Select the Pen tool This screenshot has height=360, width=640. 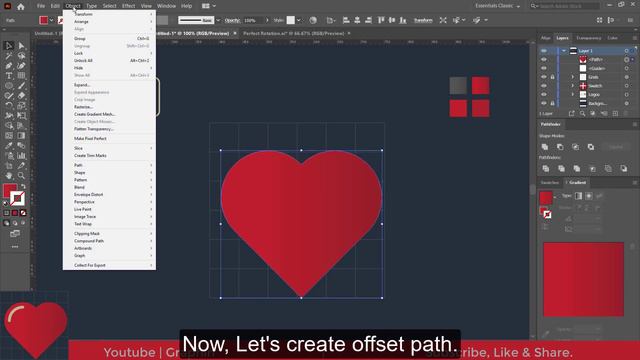(9, 66)
